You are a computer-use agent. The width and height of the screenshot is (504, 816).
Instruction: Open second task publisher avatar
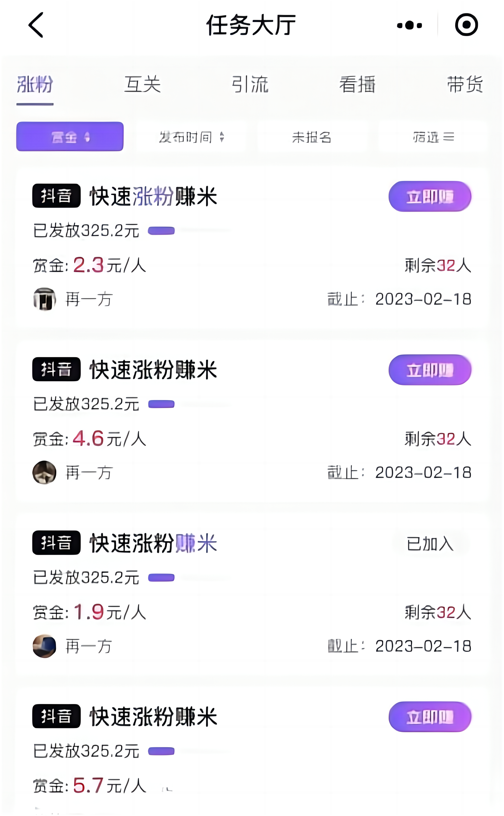click(x=44, y=472)
